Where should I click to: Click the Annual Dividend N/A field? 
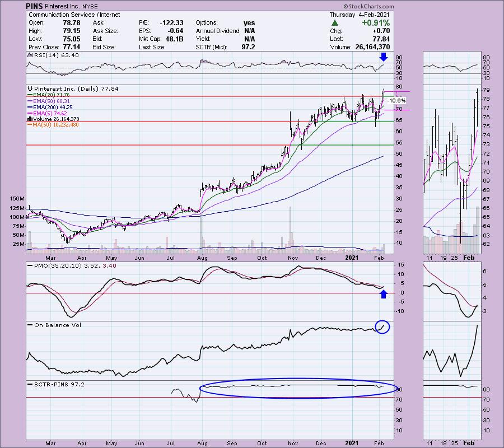(x=225, y=31)
